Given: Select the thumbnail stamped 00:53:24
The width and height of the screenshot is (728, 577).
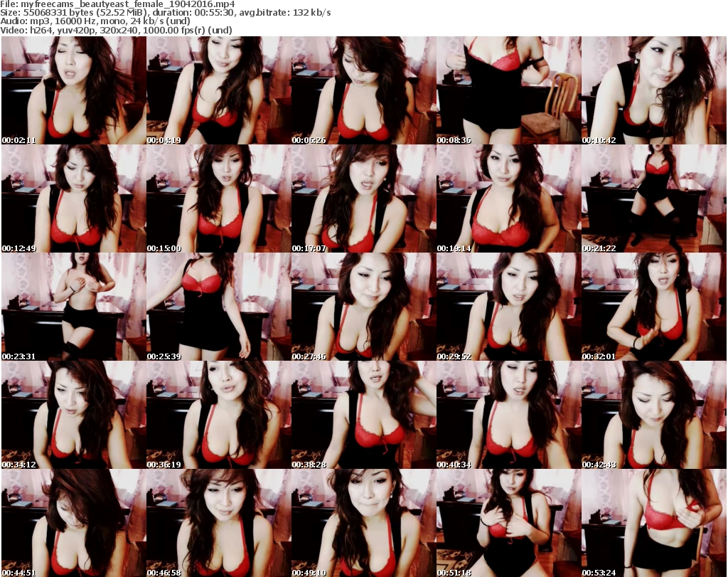Looking at the screenshot, I should point(654,523).
